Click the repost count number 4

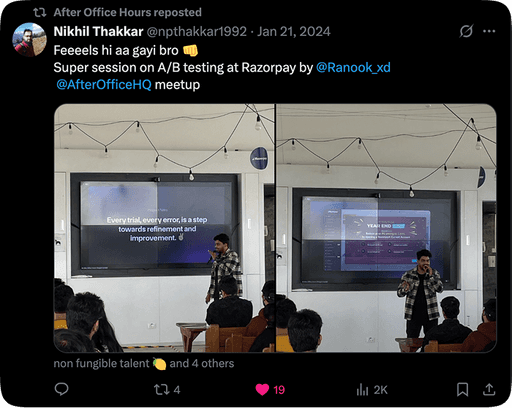pos(177,390)
